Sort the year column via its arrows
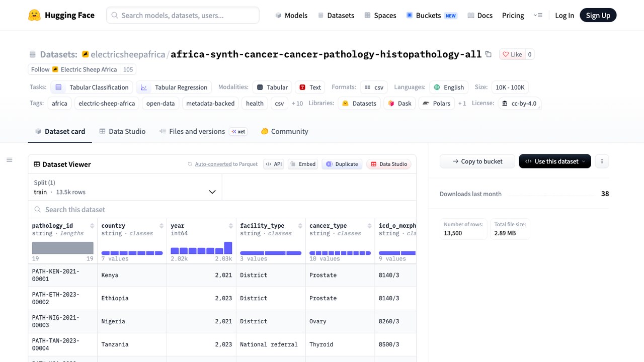 [231, 226]
